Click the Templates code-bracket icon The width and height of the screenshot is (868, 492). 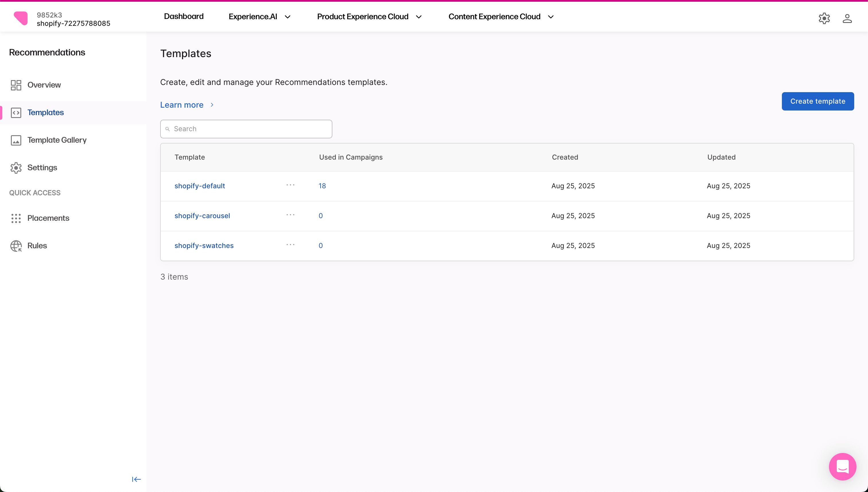(16, 113)
